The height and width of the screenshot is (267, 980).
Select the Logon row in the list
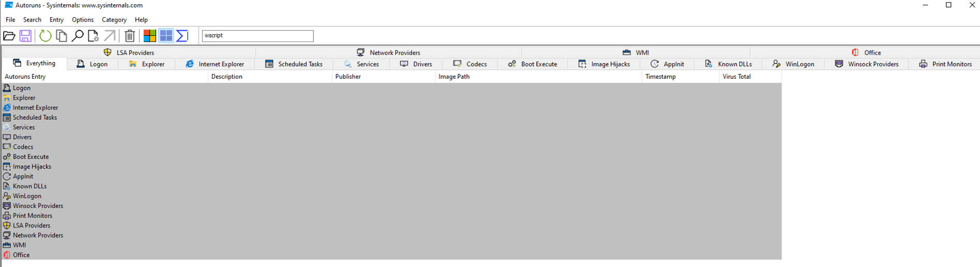pos(392,88)
